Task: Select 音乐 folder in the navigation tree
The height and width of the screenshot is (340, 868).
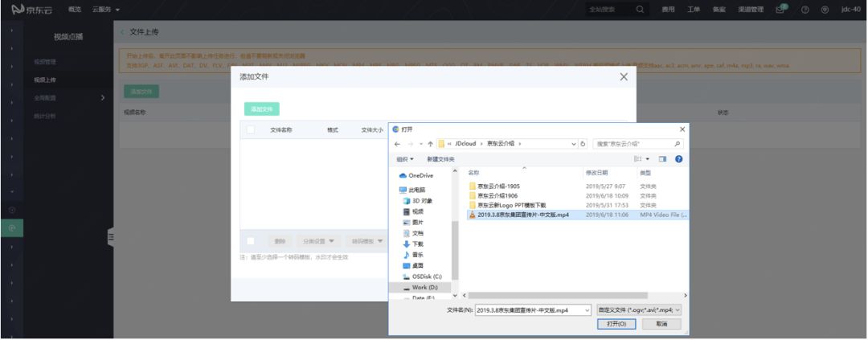Action: coord(413,255)
